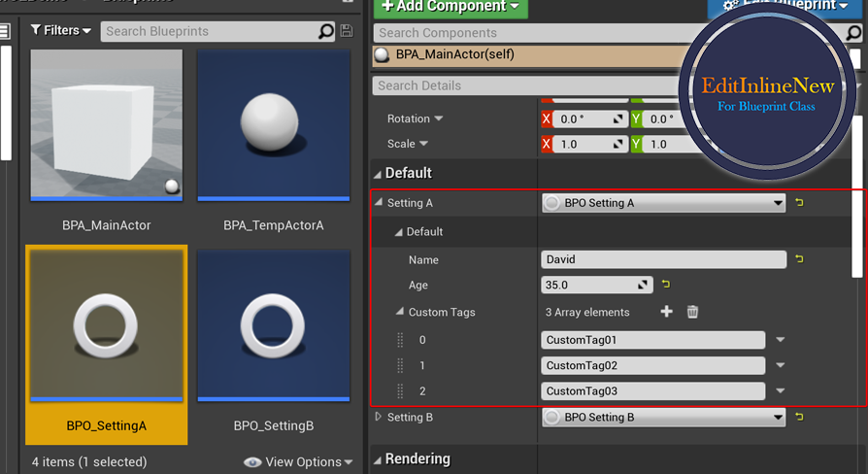Screen dimensions: 868x474
Task: Click the Age field spinner arrow icon
Action: 643,285
